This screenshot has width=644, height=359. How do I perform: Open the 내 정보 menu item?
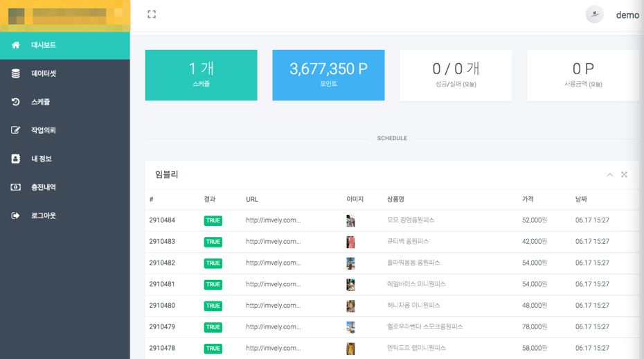click(x=65, y=159)
